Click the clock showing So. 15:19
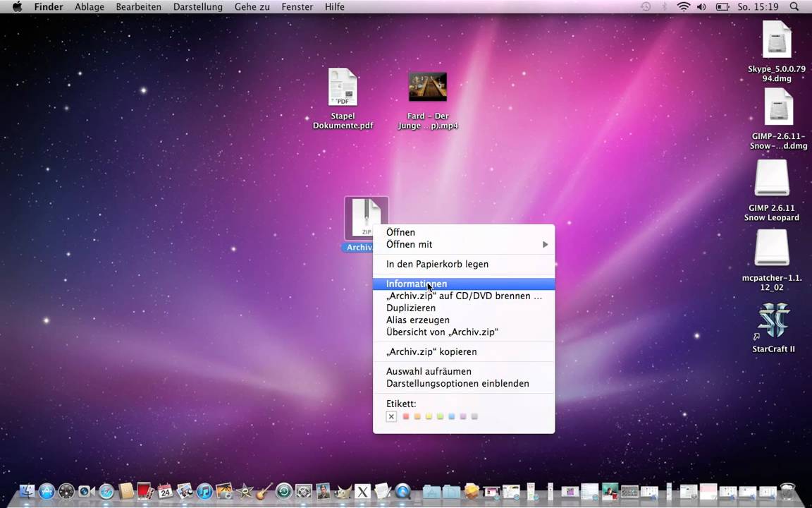This screenshot has height=508, width=812. [758, 7]
